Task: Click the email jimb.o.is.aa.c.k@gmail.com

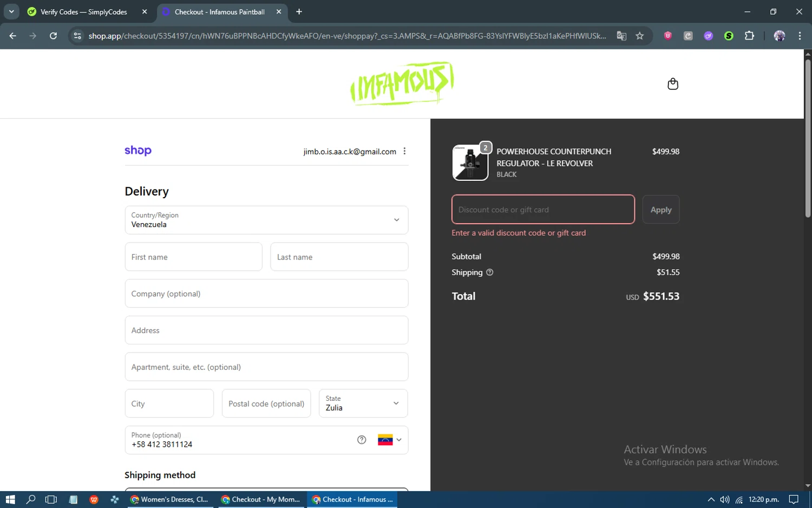Action: point(350,152)
